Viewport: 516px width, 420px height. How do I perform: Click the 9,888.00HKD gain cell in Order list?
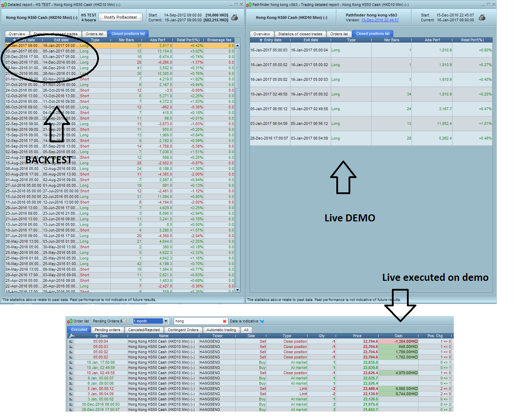coord(398,389)
